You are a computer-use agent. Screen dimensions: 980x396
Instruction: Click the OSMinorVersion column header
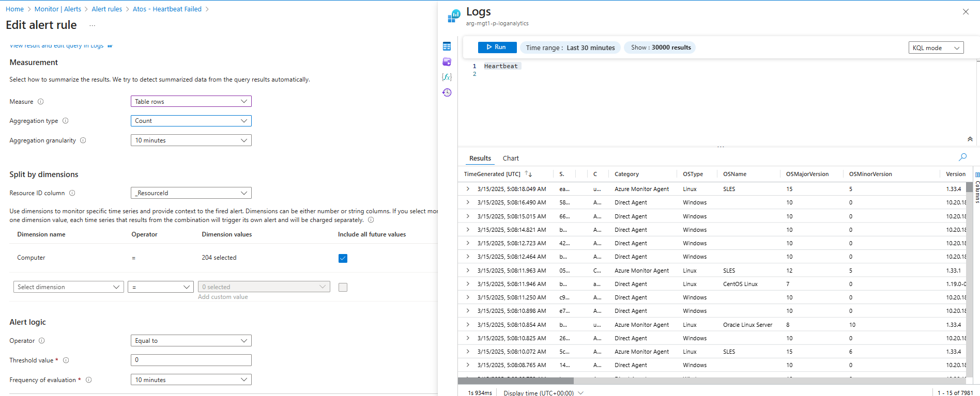(870, 174)
